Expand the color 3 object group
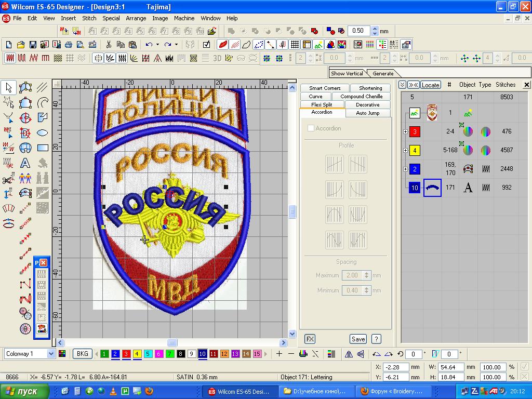 tap(405, 132)
